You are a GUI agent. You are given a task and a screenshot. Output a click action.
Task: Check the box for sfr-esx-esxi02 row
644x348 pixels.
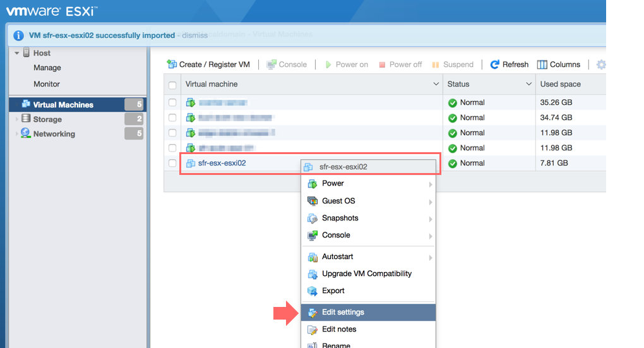pyautogui.click(x=172, y=163)
